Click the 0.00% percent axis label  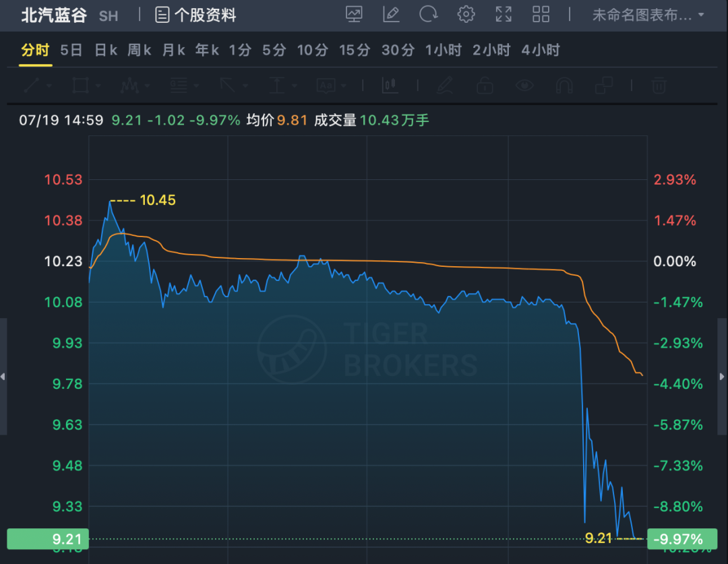coord(675,261)
